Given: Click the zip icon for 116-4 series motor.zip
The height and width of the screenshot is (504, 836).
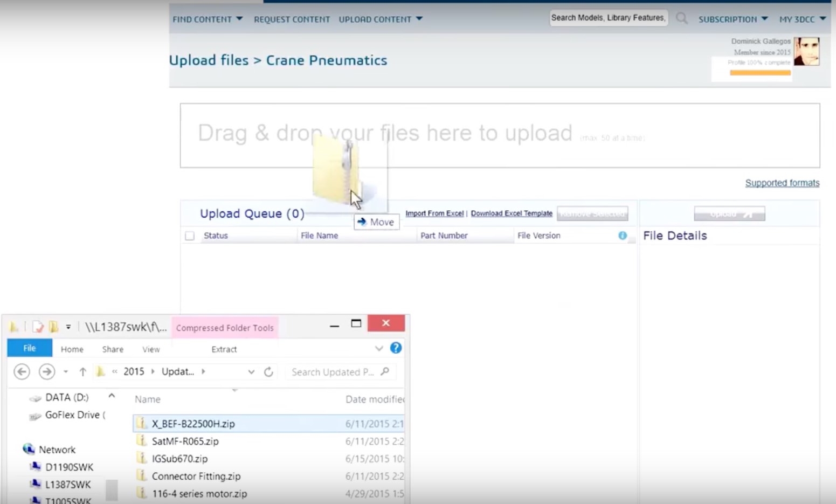Looking at the screenshot, I should (141, 493).
